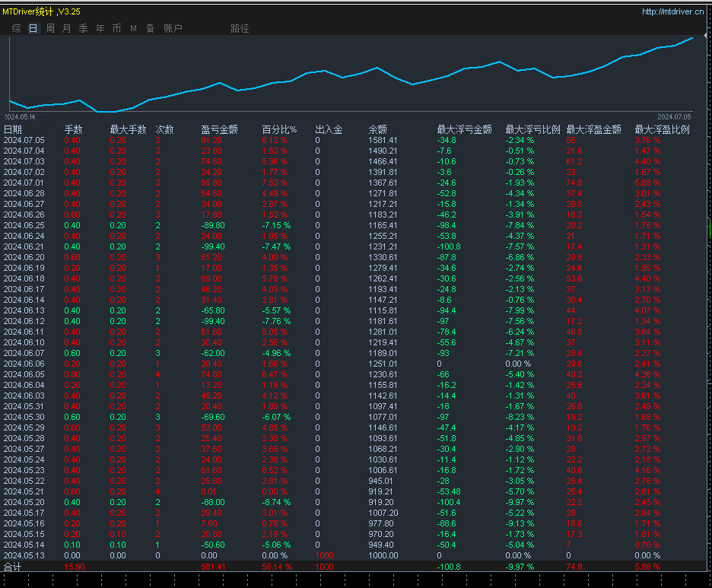Open the http://mtdriver.cn link

pyautogui.click(x=672, y=11)
